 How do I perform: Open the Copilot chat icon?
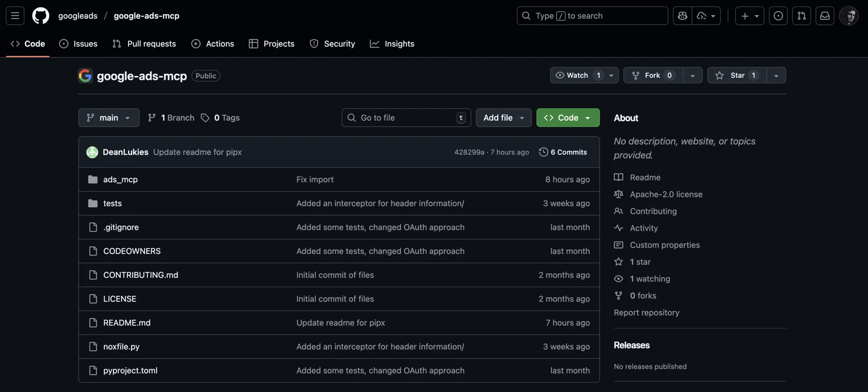(682, 16)
